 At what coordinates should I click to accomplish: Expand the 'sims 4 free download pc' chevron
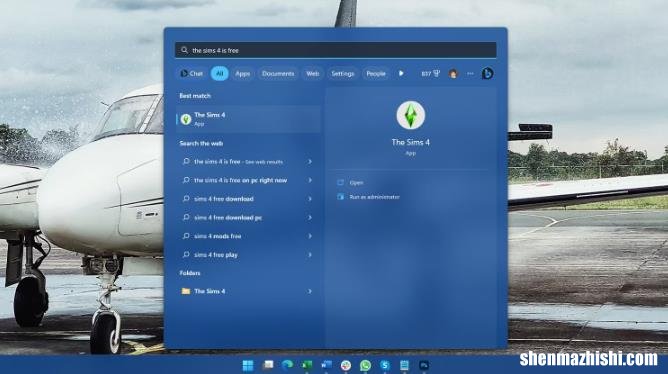[x=310, y=217]
